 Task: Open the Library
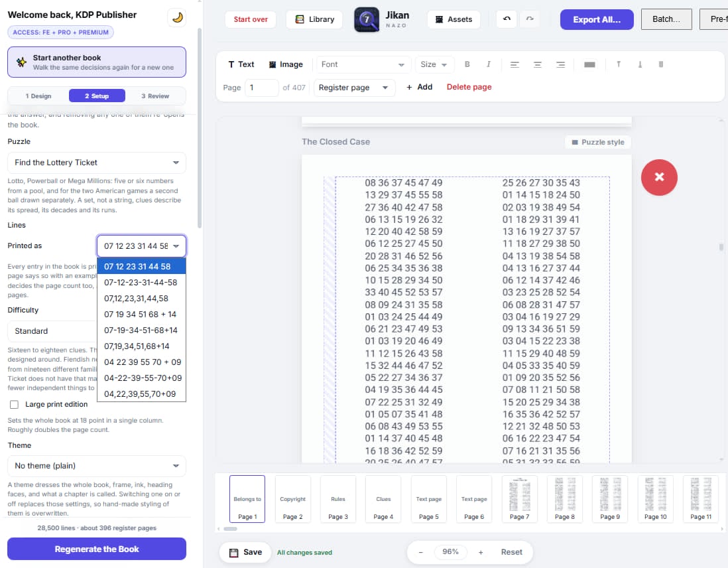point(314,19)
